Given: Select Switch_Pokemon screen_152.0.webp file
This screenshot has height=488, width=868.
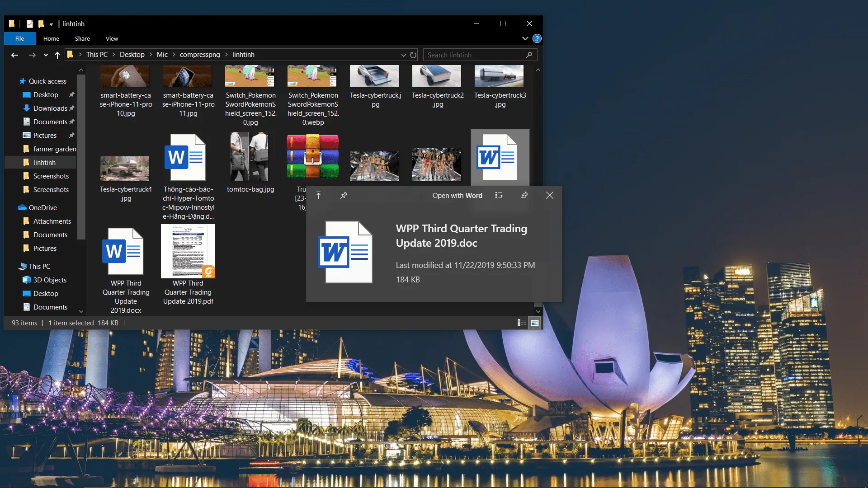Looking at the screenshot, I should 313,96.
